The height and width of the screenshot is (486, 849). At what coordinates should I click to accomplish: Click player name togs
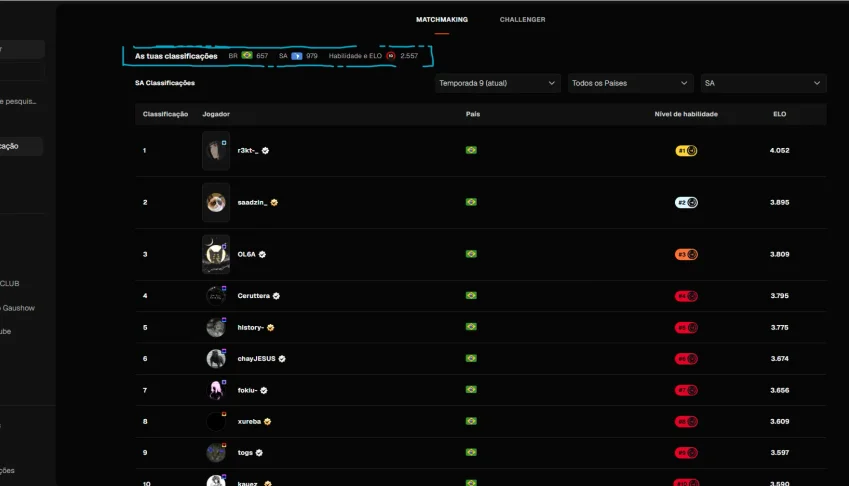(x=245, y=452)
